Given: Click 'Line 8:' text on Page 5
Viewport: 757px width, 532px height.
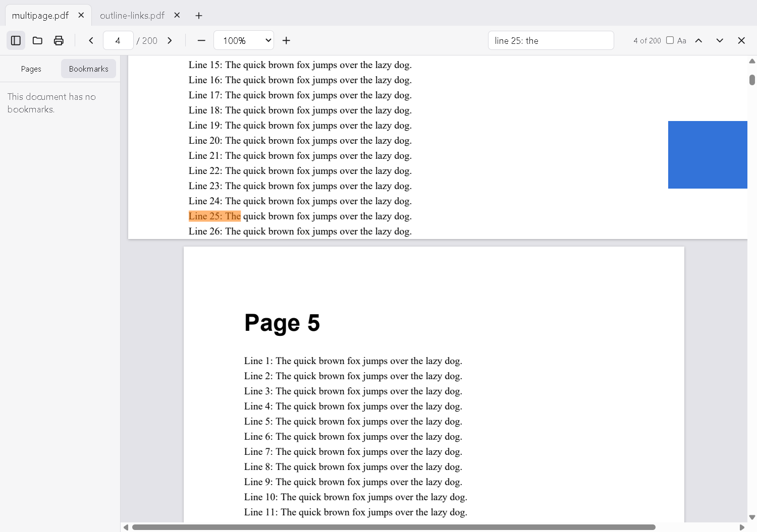Looking at the screenshot, I should click(258, 467).
